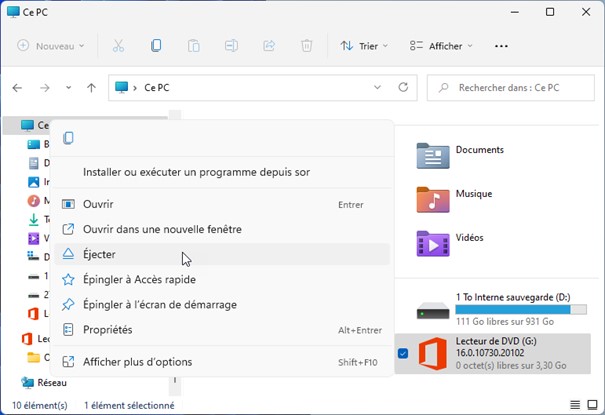605x415 pixels.
Task: Switch to large icons view in status bar
Action: click(591, 406)
